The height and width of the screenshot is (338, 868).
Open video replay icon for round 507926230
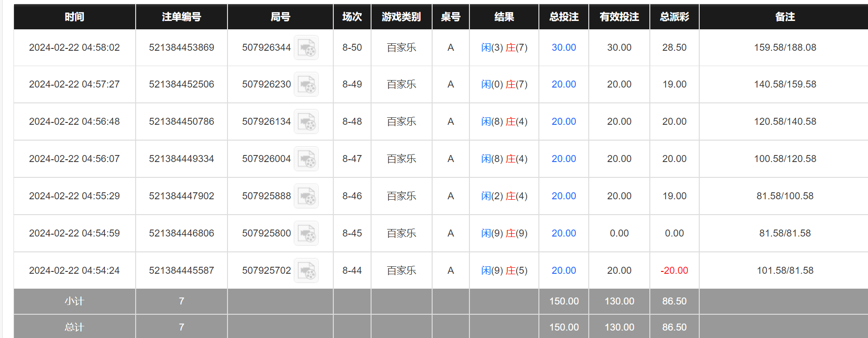[x=306, y=84]
